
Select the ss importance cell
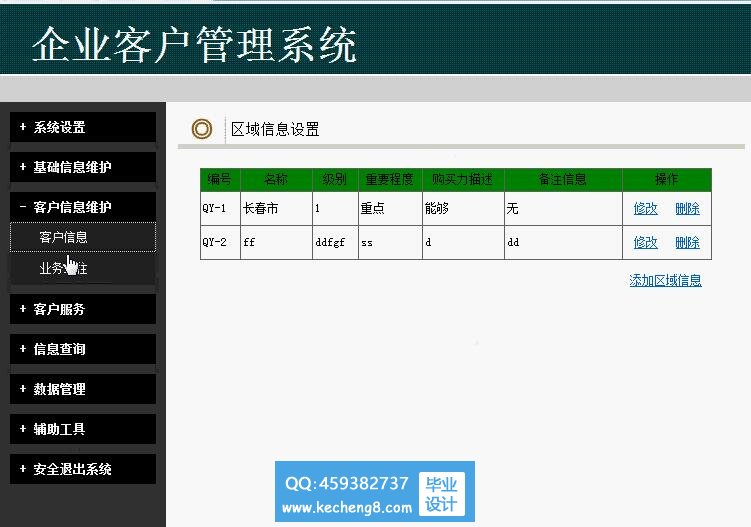click(x=390, y=242)
